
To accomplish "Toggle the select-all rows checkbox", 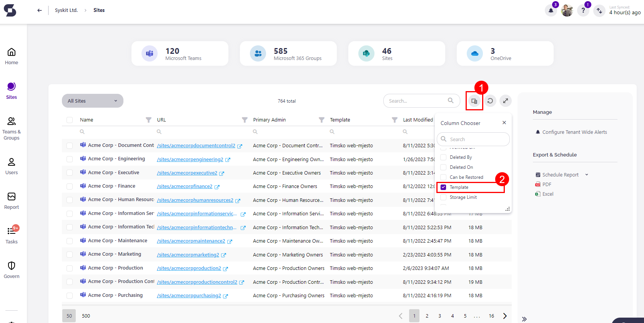I will [70, 120].
